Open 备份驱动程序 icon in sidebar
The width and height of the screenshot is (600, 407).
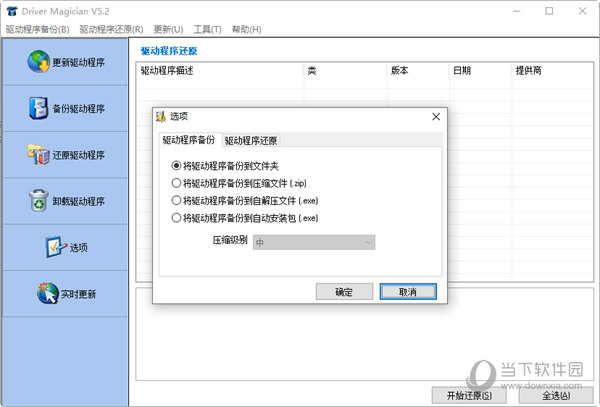pos(39,108)
